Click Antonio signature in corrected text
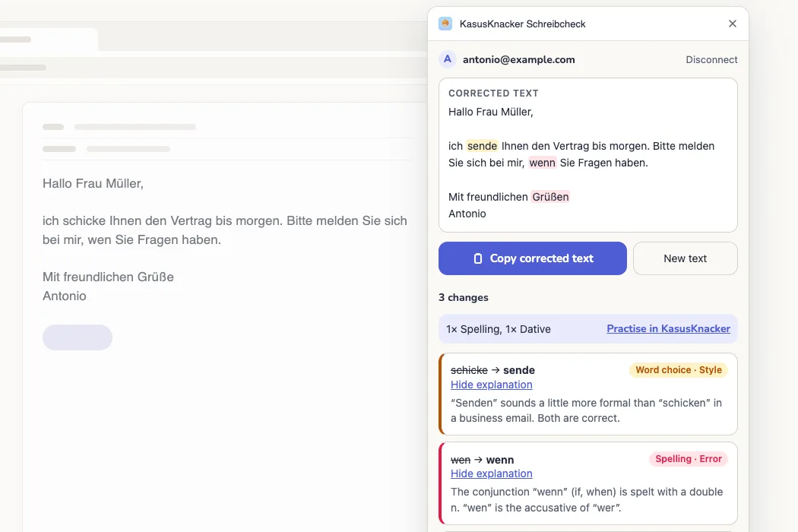This screenshot has width=798, height=532. tap(467, 214)
